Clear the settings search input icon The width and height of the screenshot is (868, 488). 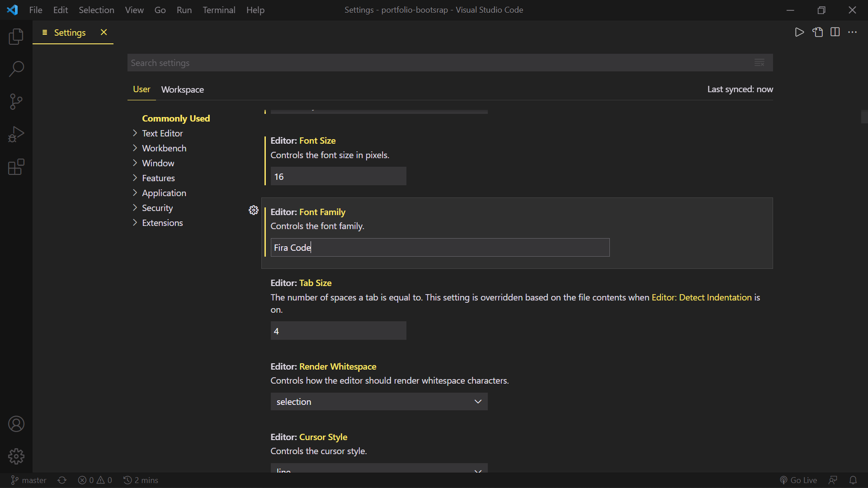759,63
